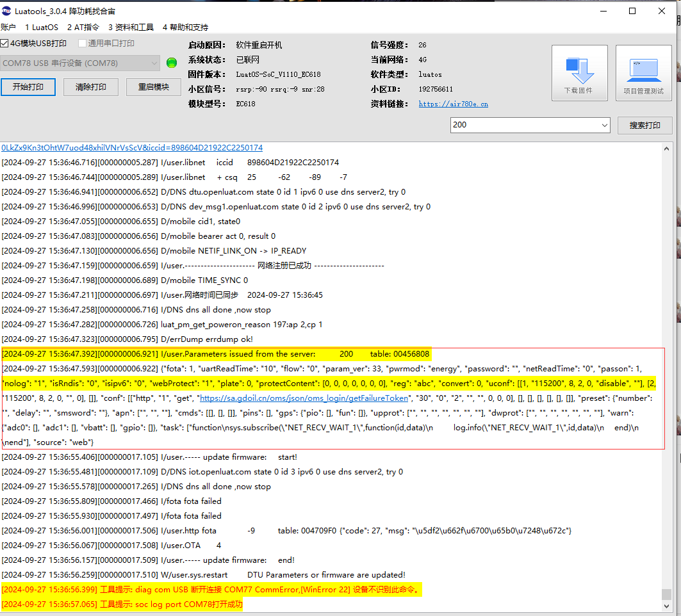Open 项目管理测试 project management test
681x616 pixels.
click(x=643, y=72)
